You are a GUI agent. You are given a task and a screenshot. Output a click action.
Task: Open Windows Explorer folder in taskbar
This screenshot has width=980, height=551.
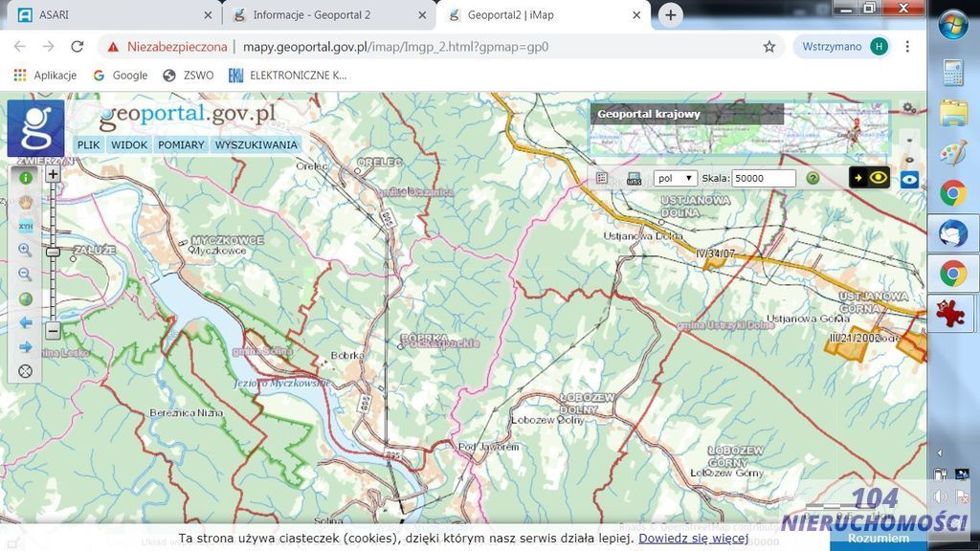click(953, 114)
